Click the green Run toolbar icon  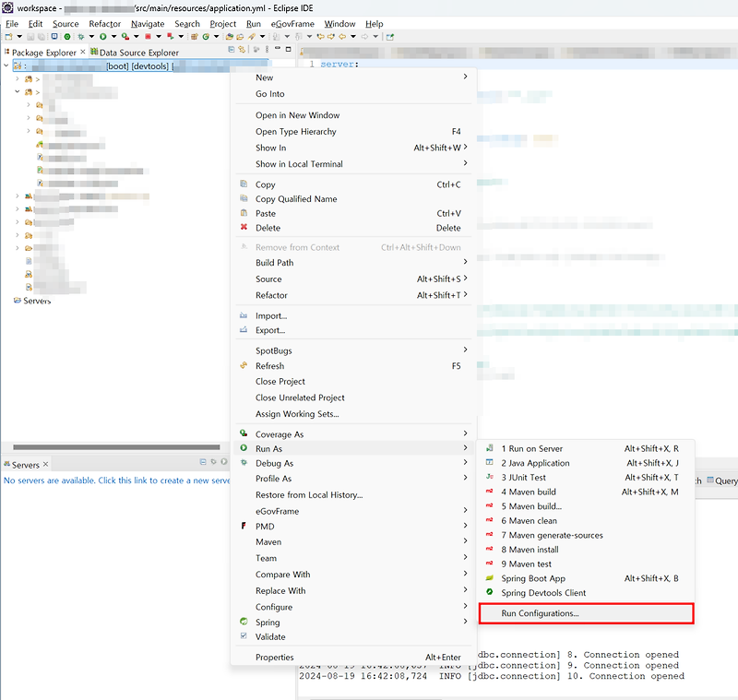click(x=102, y=37)
